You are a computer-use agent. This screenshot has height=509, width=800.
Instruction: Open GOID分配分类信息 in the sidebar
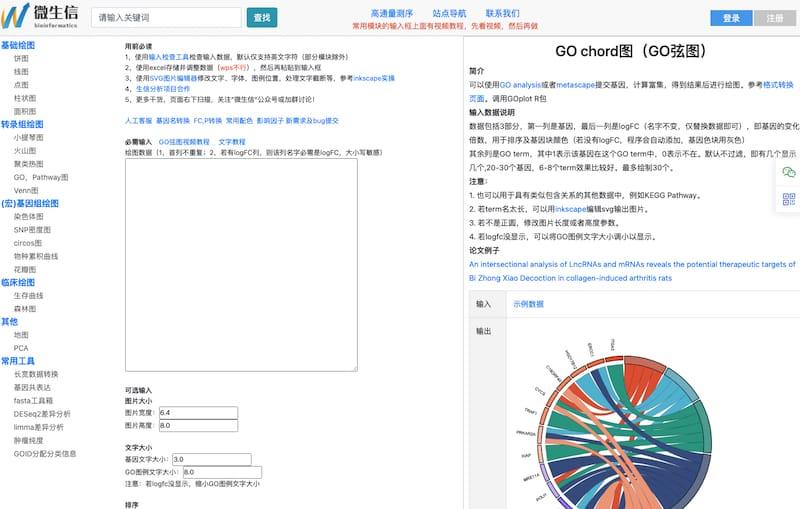point(45,453)
